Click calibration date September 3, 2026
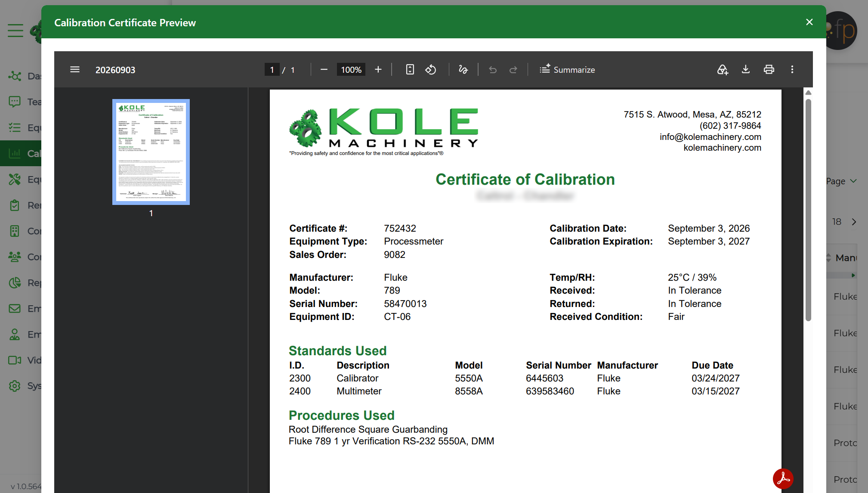Viewport: 868px width, 493px height. [709, 229]
